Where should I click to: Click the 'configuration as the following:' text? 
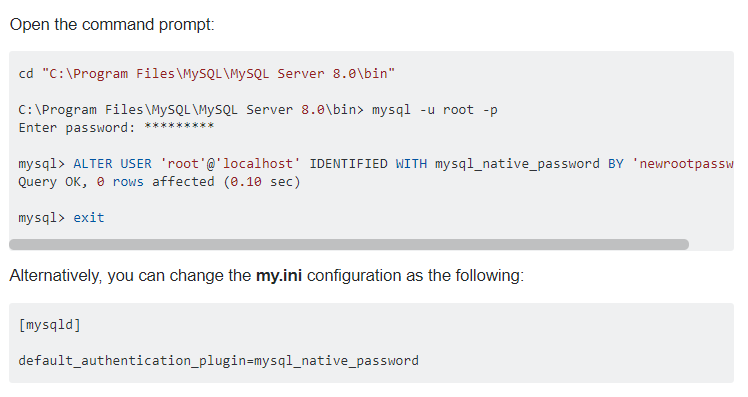pos(415,275)
